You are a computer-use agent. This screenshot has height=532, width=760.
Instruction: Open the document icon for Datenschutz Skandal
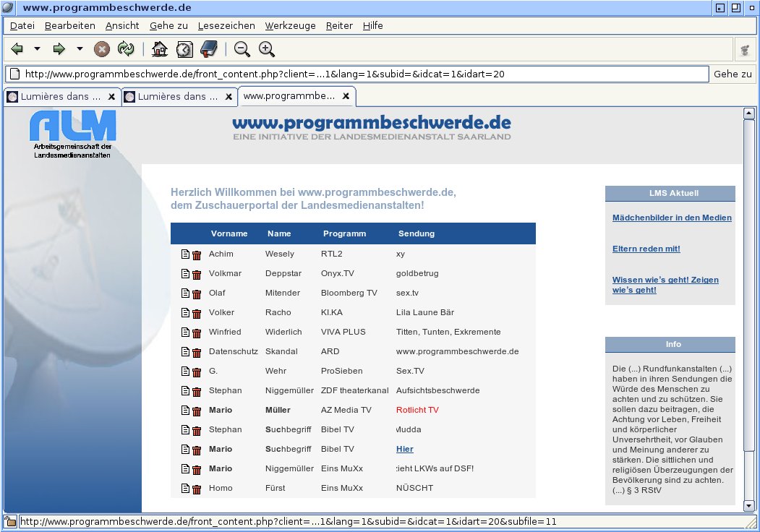tap(185, 351)
